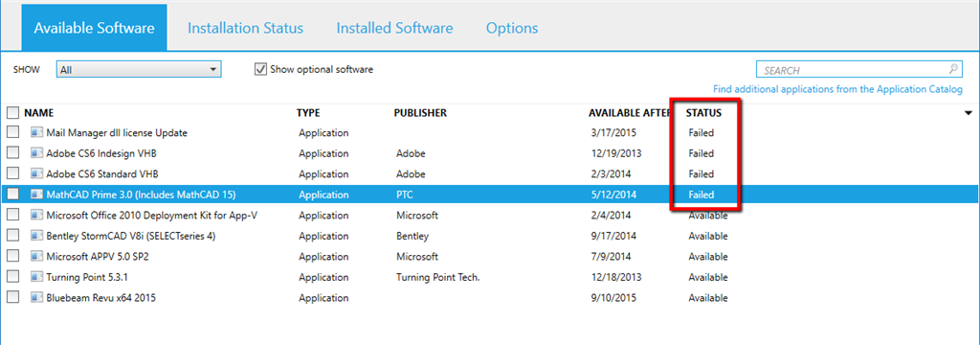Click Failed status of MathCAD Prime row

tap(702, 195)
